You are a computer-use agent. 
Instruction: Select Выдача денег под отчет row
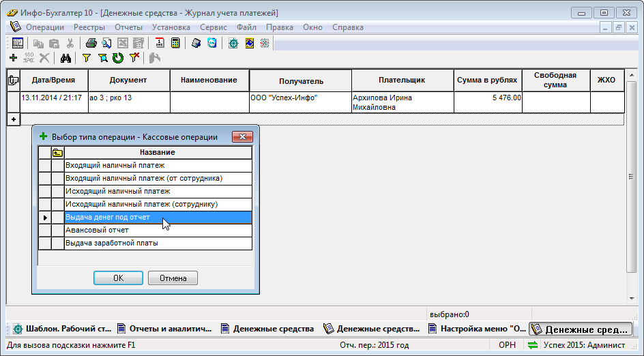tap(158, 217)
